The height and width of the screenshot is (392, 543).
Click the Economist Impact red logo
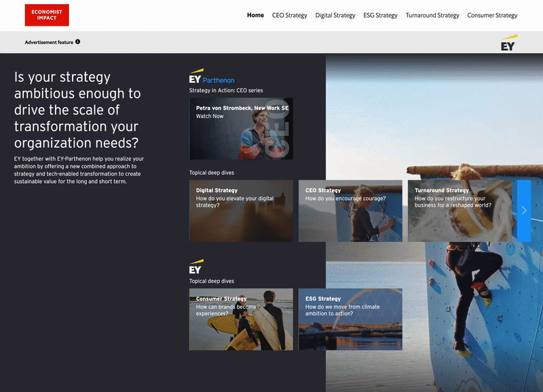47,15
